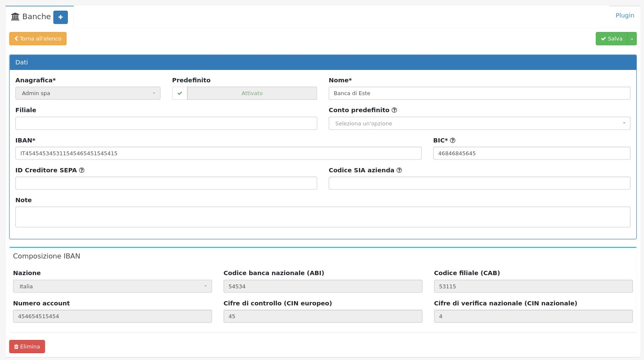Open the Anagrafica dropdown showing Admin spa

[x=88, y=93]
